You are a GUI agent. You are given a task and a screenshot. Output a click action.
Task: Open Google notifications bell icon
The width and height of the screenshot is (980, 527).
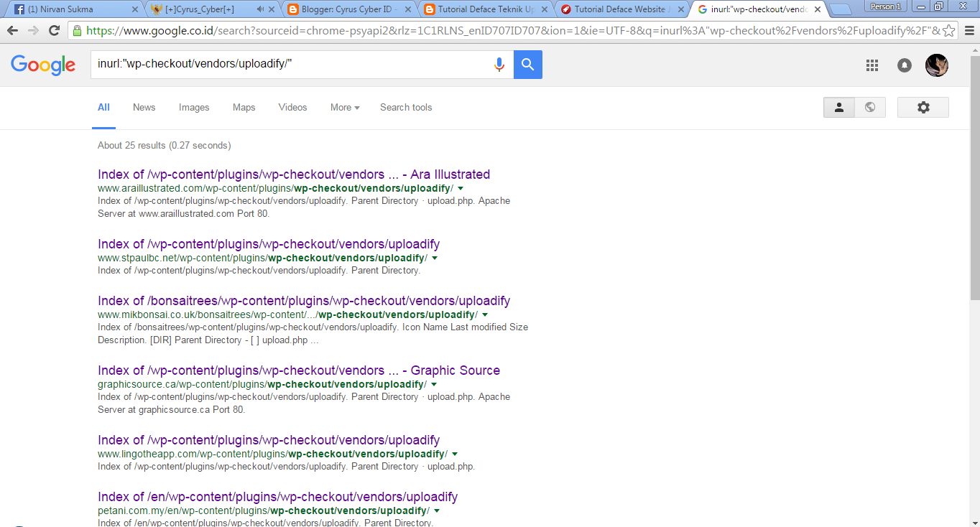click(x=905, y=65)
